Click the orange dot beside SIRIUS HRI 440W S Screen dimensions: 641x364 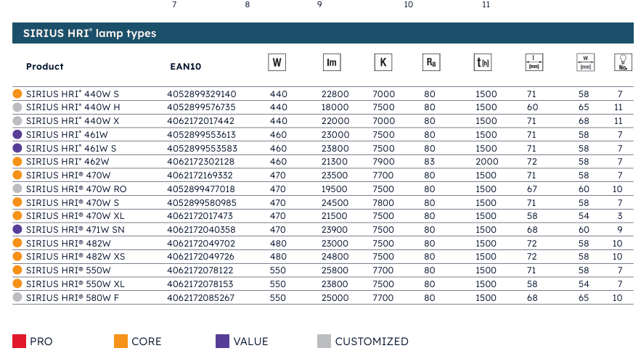[17, 94]
